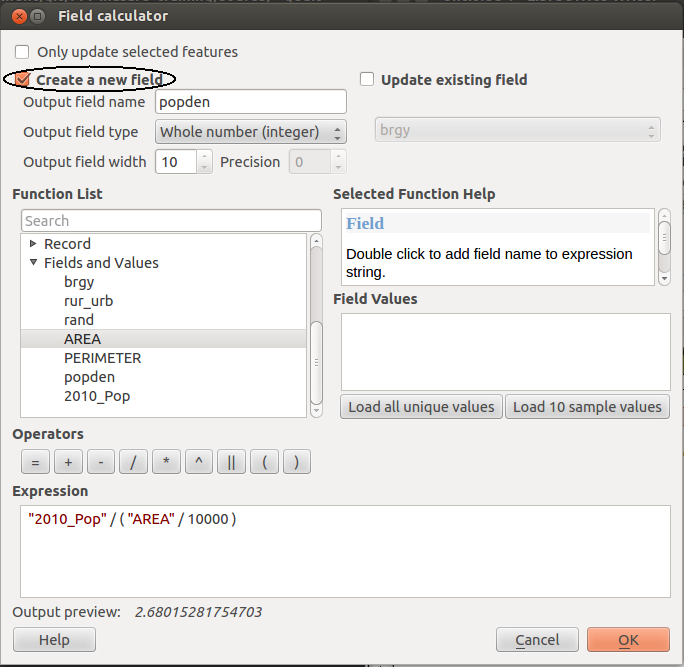Enable Only update selected features checkbox

pyautogui.click(x=22, y=52)
